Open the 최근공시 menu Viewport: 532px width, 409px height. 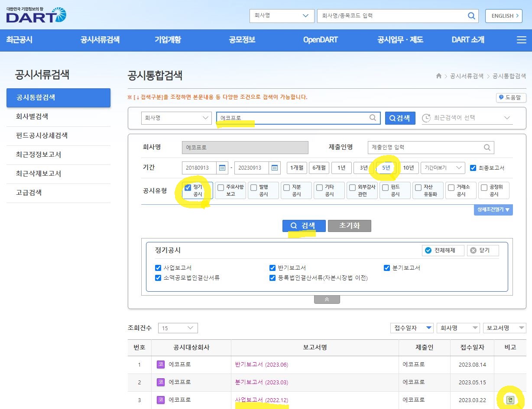[x=19, y=40]
